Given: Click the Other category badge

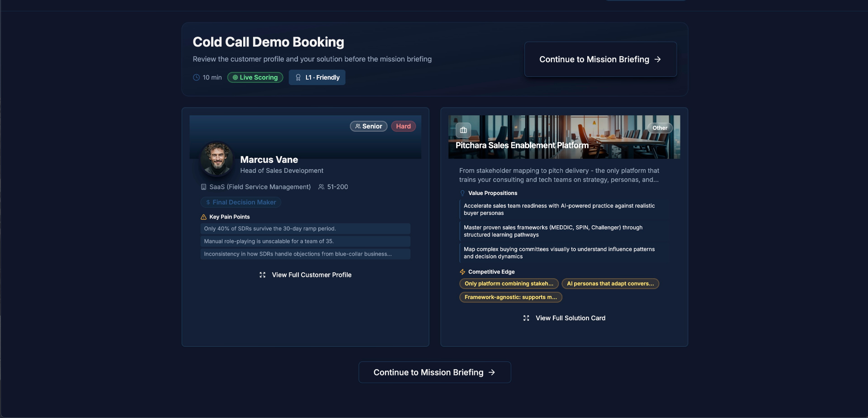Looking at the screenshot, I should coord(660,128).
